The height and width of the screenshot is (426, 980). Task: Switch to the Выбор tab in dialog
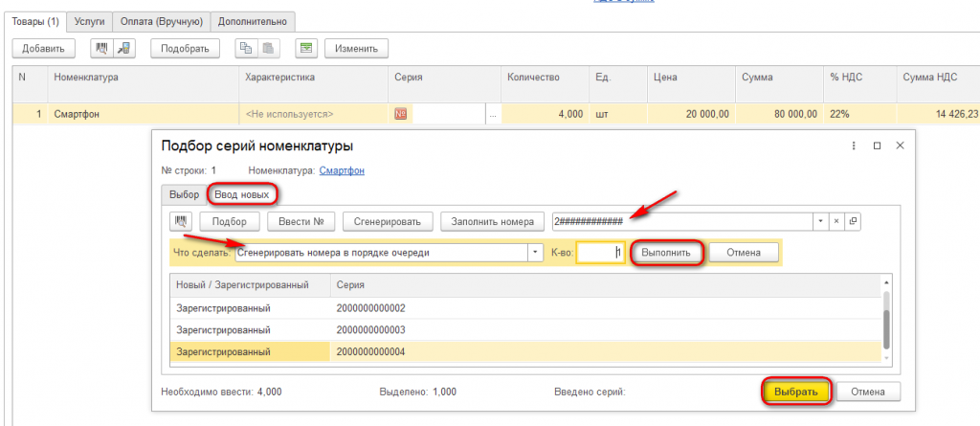[x=185, y=194]
